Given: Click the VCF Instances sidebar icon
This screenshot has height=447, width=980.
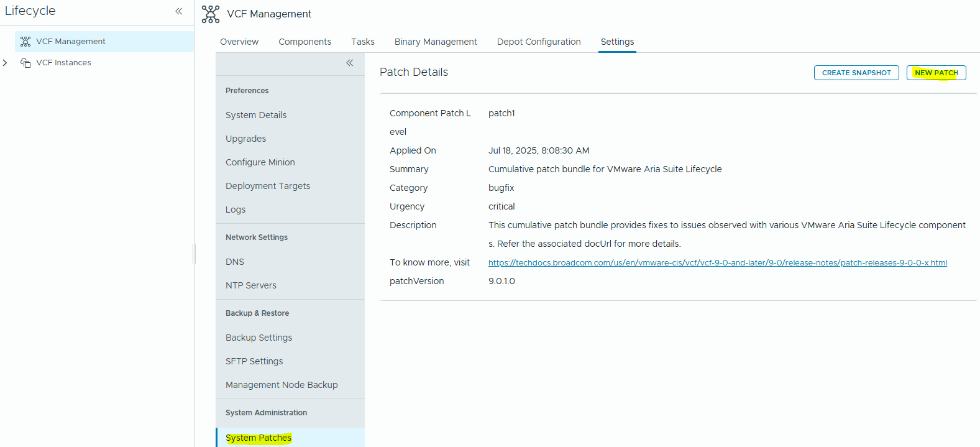Looking at the screenshot, I should [25, 63].
